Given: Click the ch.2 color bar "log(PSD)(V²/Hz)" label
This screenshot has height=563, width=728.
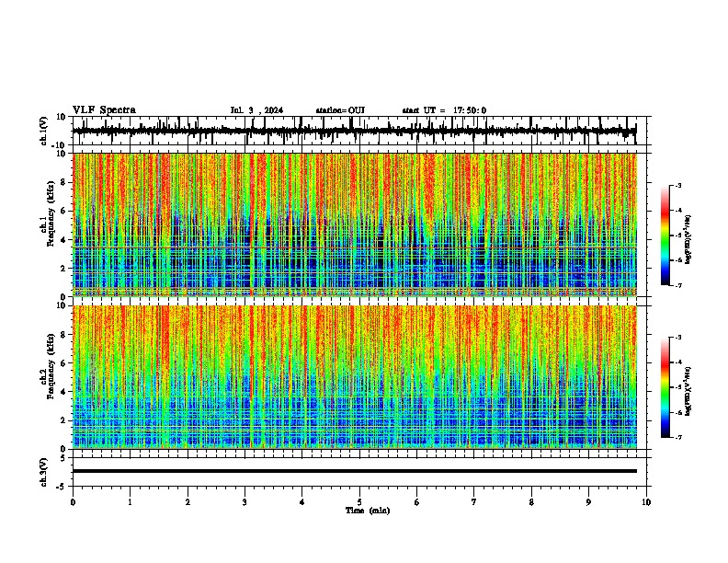Looking at the screenshot, I should [x=688, y=391].
